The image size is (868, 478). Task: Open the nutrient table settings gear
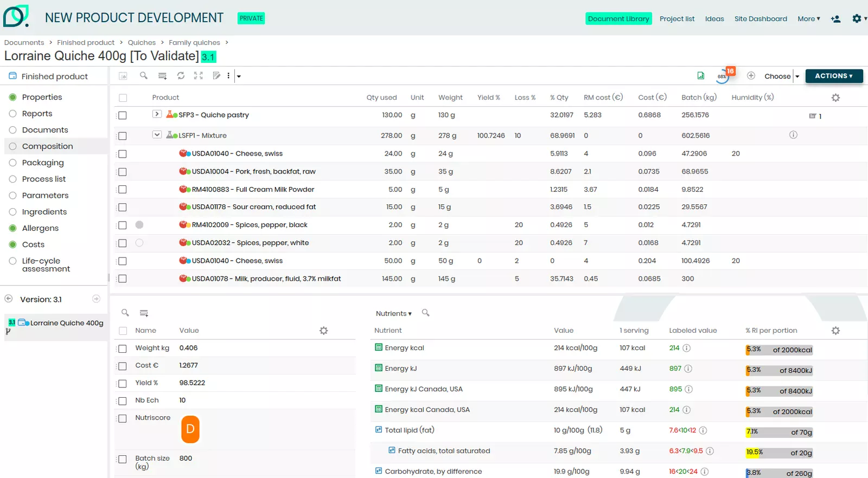click(x=835, y=331)
